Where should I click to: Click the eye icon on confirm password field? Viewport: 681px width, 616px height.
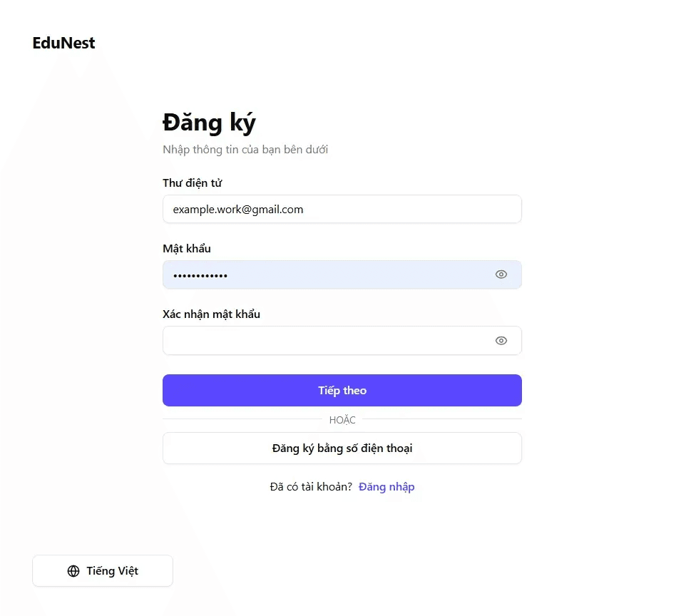pos(501,340)
